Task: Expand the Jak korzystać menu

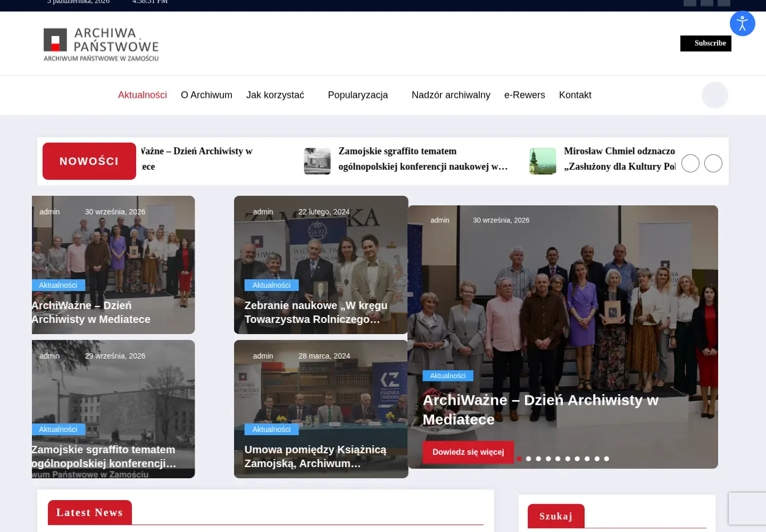Action: pyautogui.click(x=276, y=95)
